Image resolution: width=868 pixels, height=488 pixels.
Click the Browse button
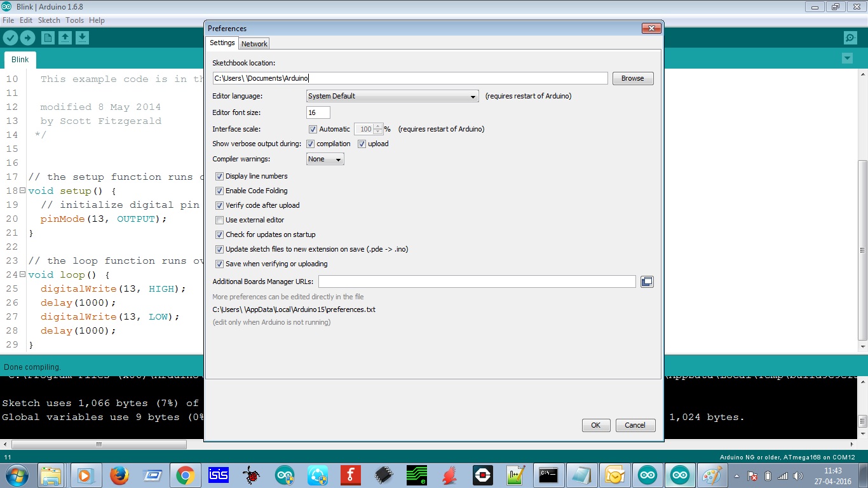[632, 78]
